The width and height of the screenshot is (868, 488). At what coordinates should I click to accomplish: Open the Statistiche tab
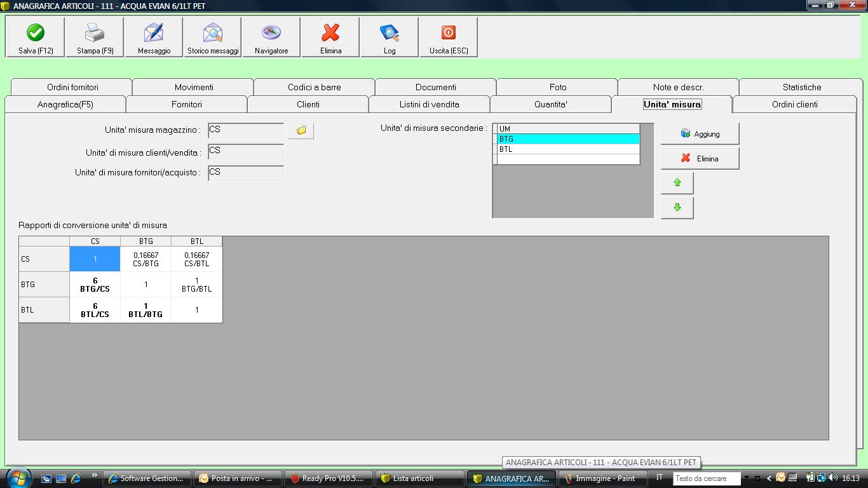pos(801,87)
